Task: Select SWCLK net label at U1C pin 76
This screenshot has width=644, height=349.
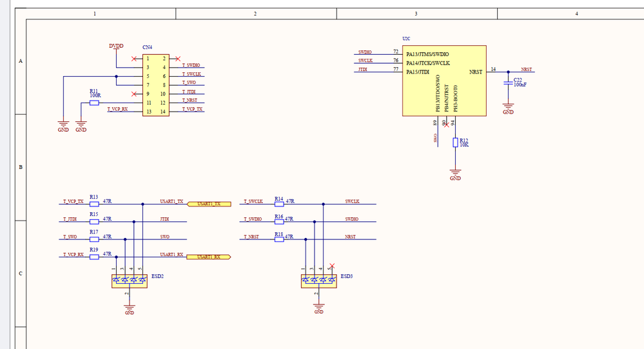Action: 365,61
